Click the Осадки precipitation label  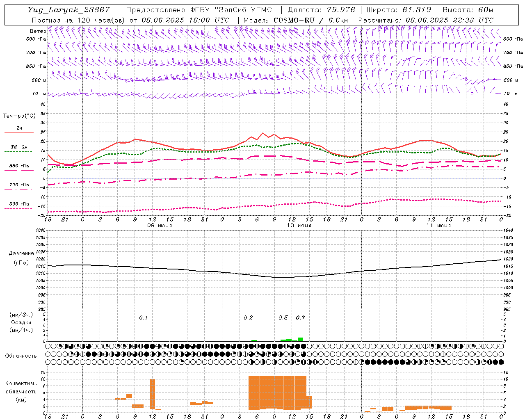21,323
